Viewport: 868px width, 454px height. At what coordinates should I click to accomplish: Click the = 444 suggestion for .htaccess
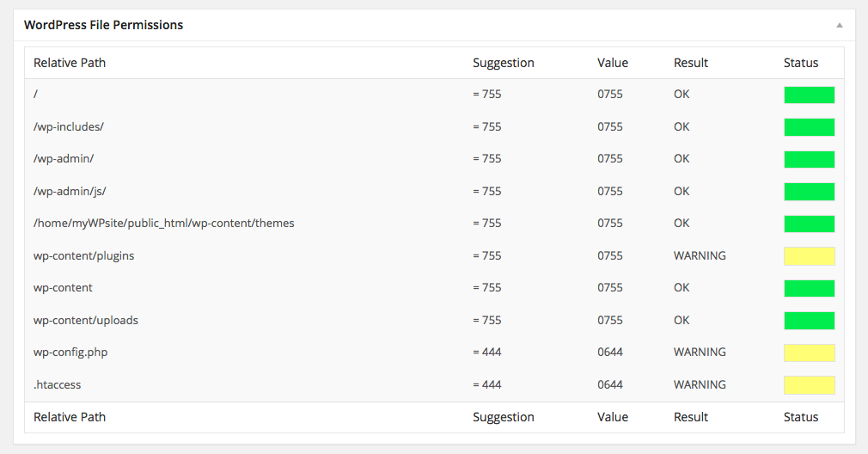(x=486, y=385)
